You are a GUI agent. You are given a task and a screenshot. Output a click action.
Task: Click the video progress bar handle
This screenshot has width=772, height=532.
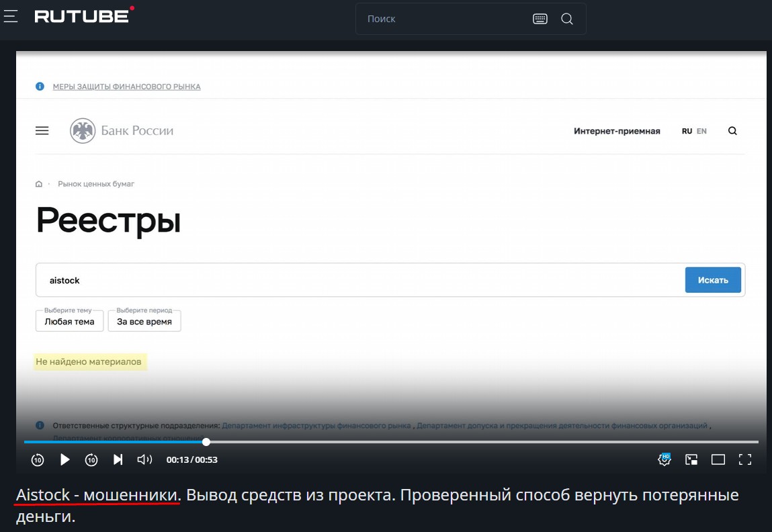(206, 442)
